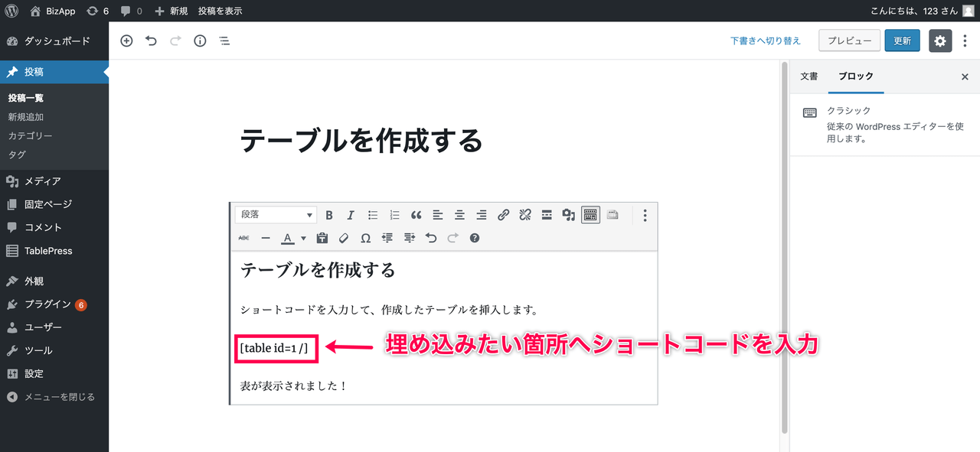Toggle numbered list
This screenshot has height=452, width=980.
pos(395,216)
